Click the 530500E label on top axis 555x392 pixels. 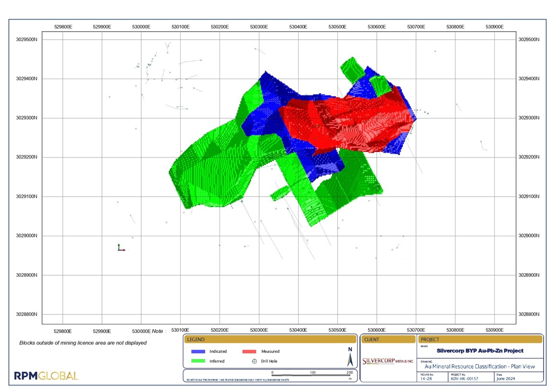click(x=337, y=26)
